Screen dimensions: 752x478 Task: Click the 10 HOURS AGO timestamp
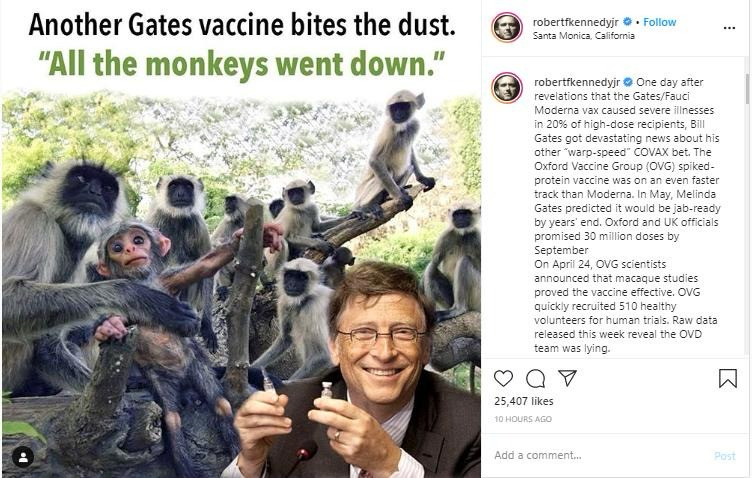(x=522, y=419)
